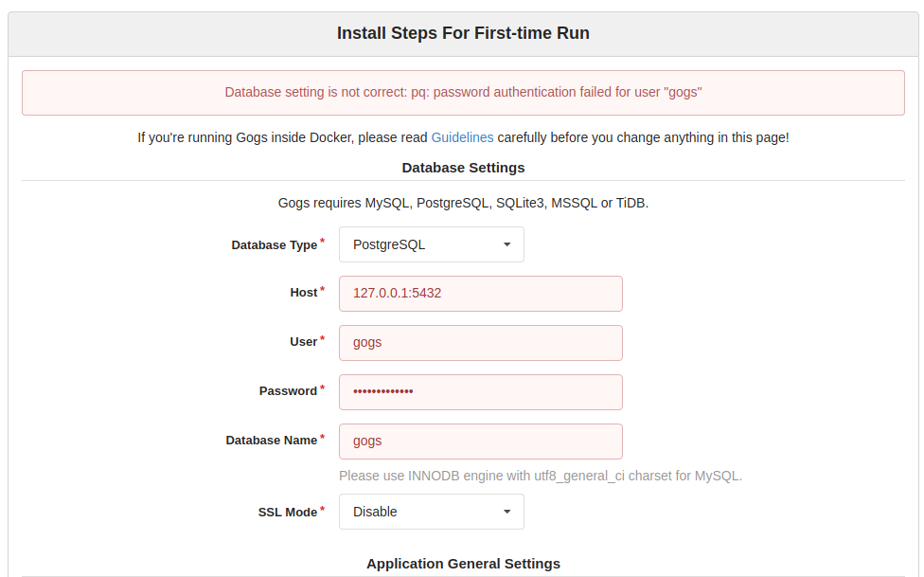Click the 'Password' field label
Viewport: 924px width, 577px height.
288,391
